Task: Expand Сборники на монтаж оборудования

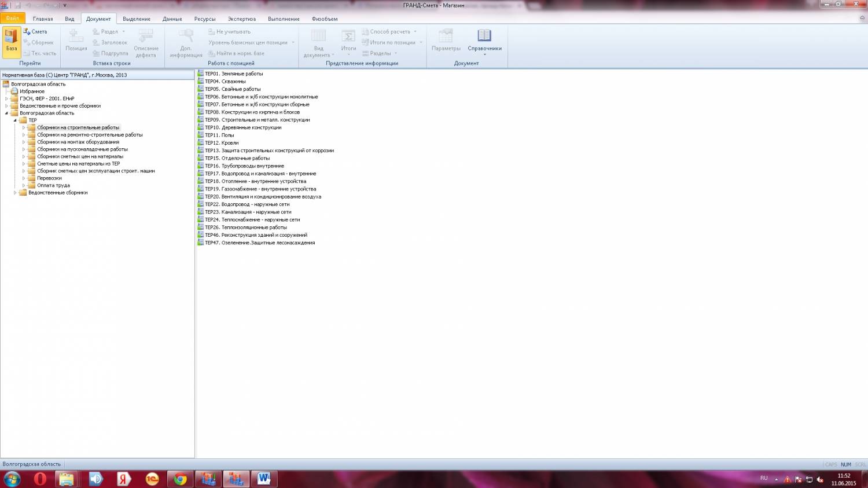Action: tap(24, 142)
